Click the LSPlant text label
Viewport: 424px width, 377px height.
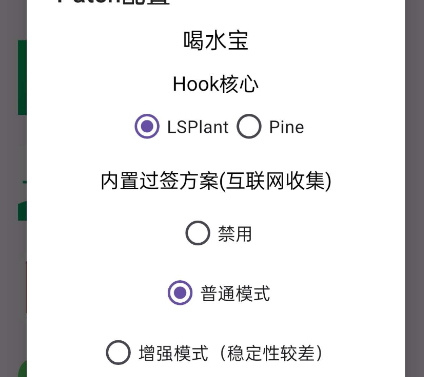(x=198, y=127)
